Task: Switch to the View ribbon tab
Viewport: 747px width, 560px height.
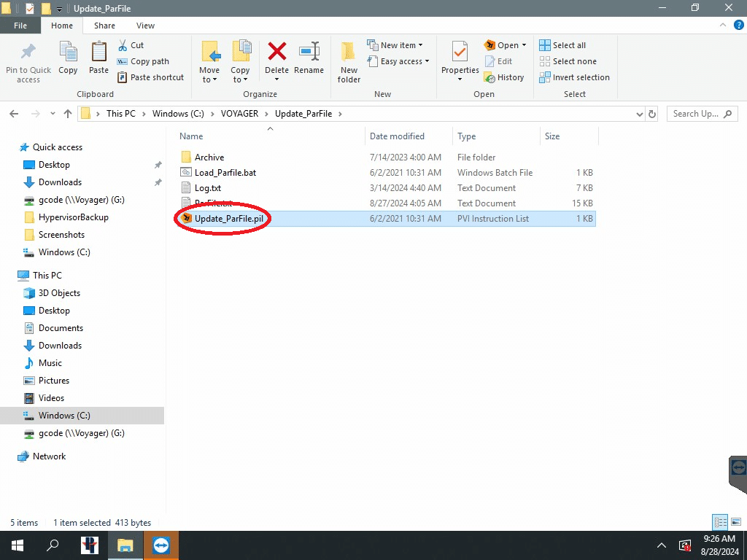Action: [x=145, y=26]
